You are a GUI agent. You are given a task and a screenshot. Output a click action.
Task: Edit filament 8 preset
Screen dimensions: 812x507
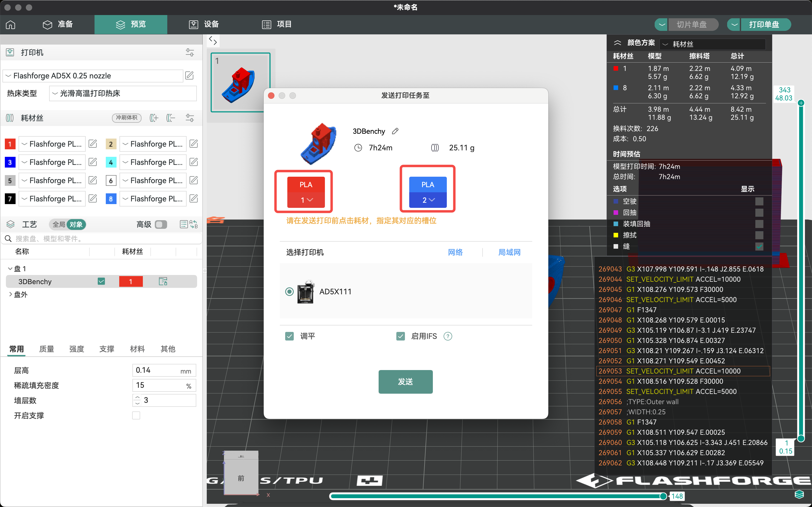pos(194,198)
